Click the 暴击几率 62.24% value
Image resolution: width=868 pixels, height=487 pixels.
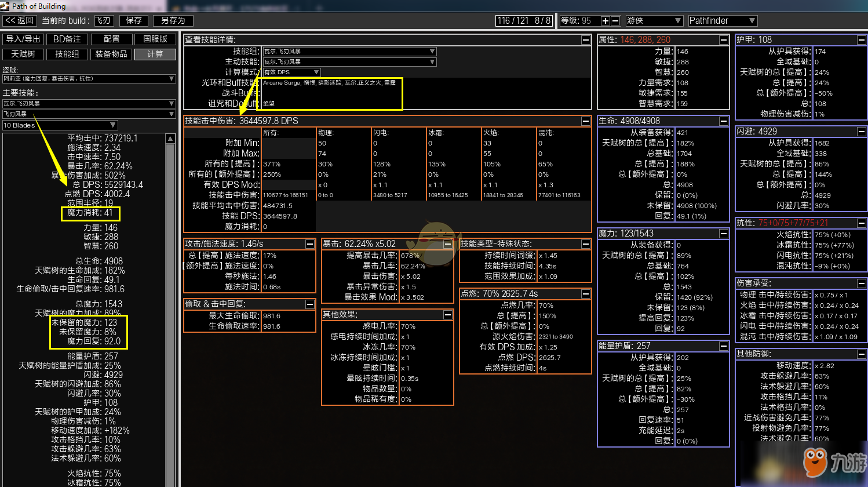coord(413,266)
